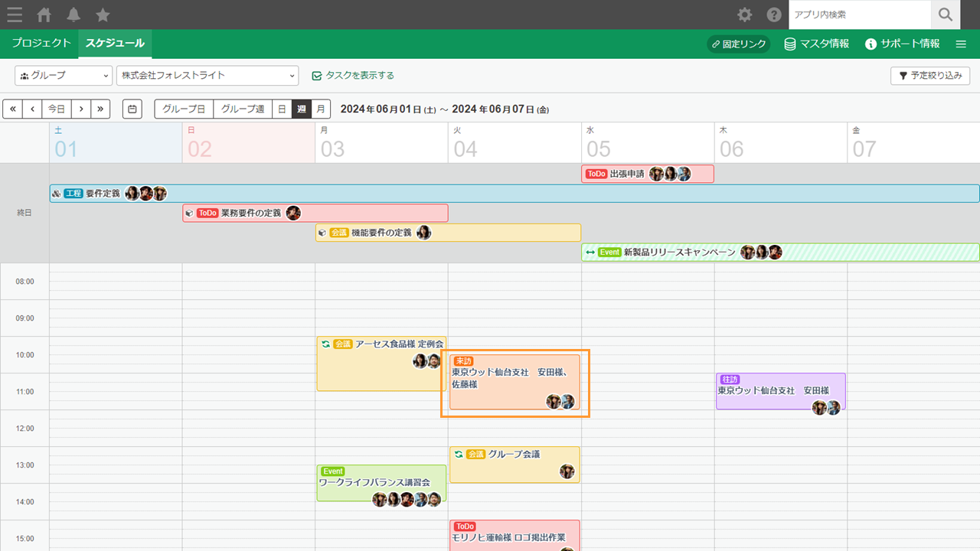Image resolution: width=980 pixels, height=551 pixels.
Task: Click the アプリ内検索 search field
Action: click(860, 15)
